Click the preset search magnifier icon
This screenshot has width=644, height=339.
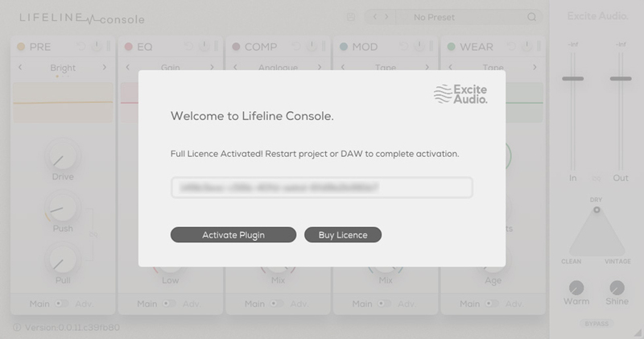point(531,17)
